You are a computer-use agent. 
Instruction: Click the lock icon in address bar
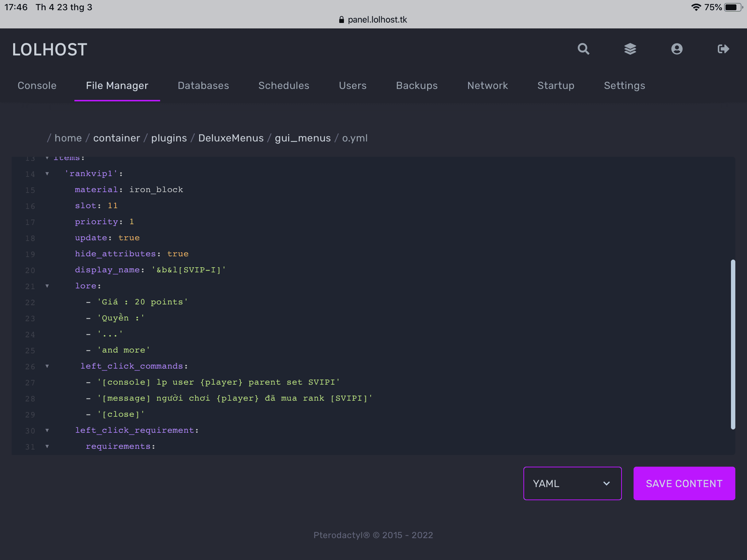(341, 20)
